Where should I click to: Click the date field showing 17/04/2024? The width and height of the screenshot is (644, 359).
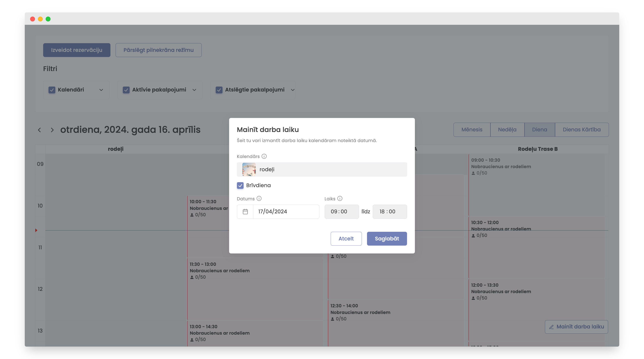285,212
